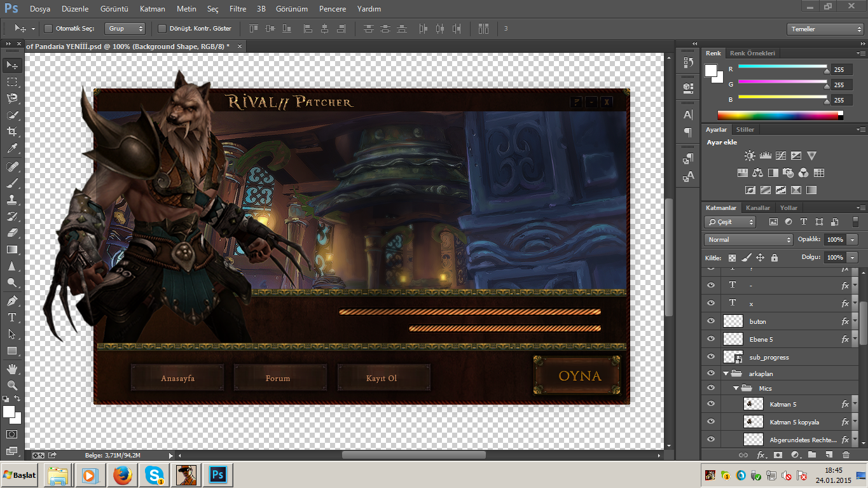The height and width of the screenshot is (488, 868).
Task: Open the Dolgu slider dropdown arrow
Action: coord(852,258)
